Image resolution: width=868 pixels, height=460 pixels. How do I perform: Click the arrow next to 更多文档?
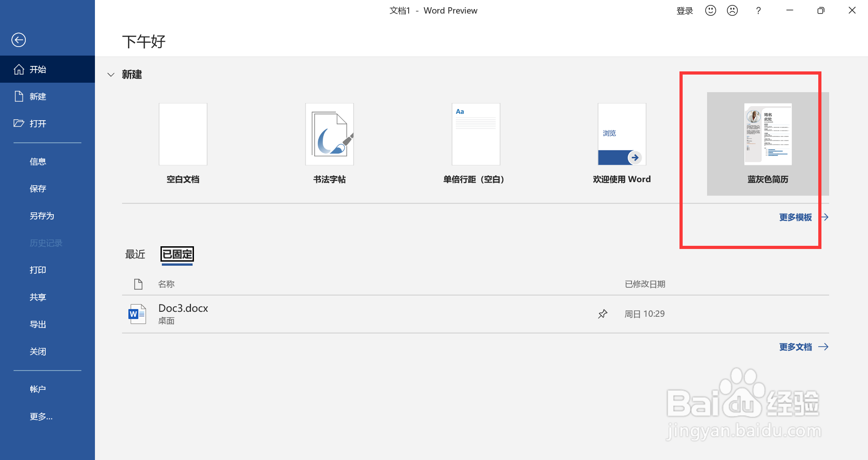click(x=824, y=347)
